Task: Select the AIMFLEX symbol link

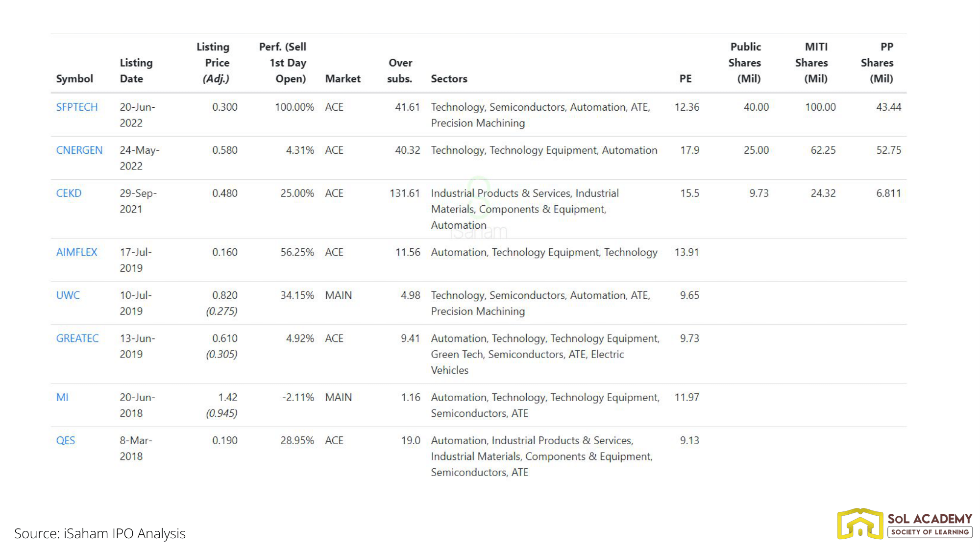Action: pyautogui.click(x=76, y=252)
